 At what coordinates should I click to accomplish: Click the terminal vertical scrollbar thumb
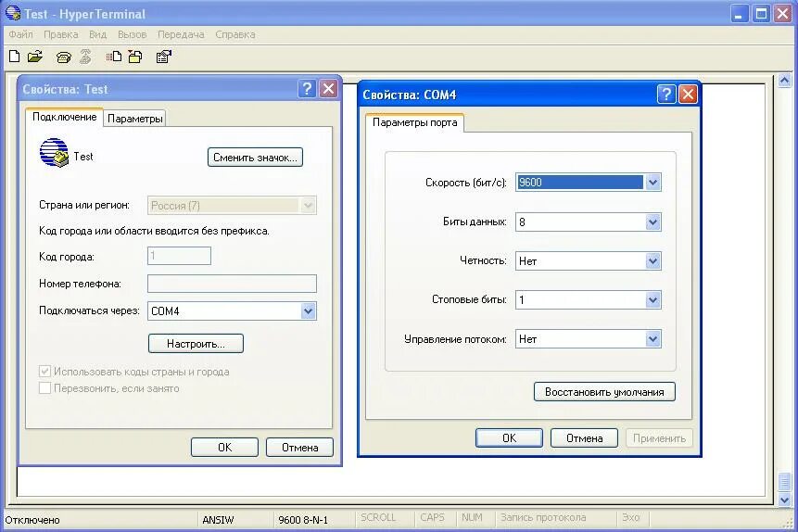[785, 482]
